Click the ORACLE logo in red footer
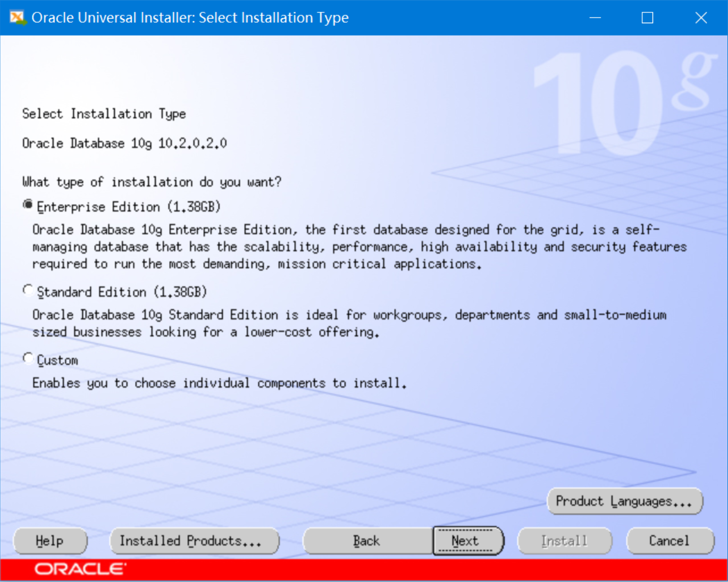The image size is (728, 582). (x=80, y=569)
